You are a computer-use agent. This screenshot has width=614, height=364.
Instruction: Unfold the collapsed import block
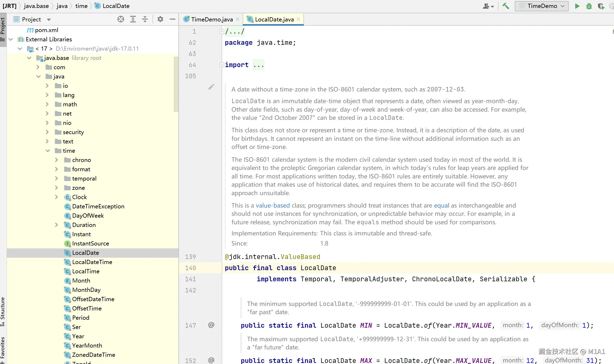(222, 65)
